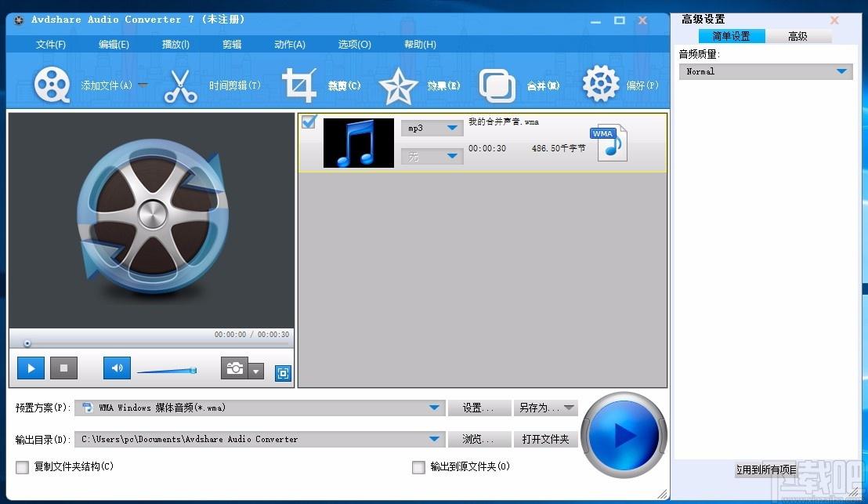This screenshot has height=504, width=868.
Task: Click the big blue Convert start button
Action: tap(624, 435)
